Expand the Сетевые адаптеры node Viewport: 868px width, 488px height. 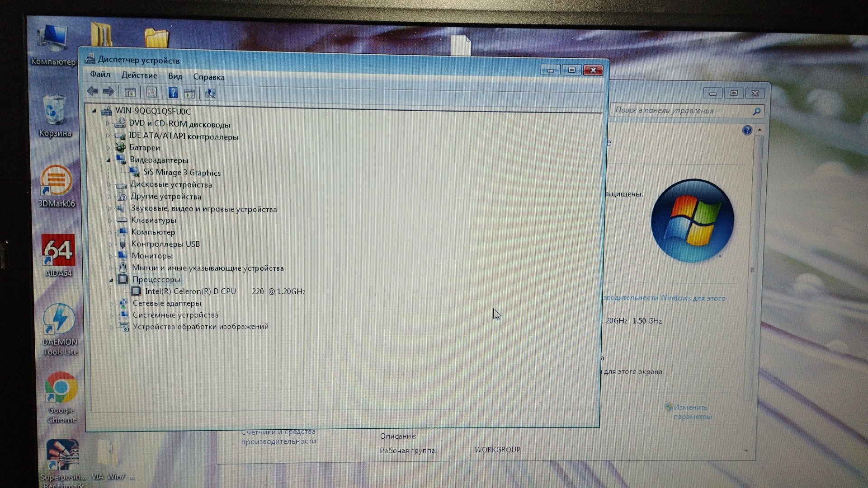coord(111,303)
